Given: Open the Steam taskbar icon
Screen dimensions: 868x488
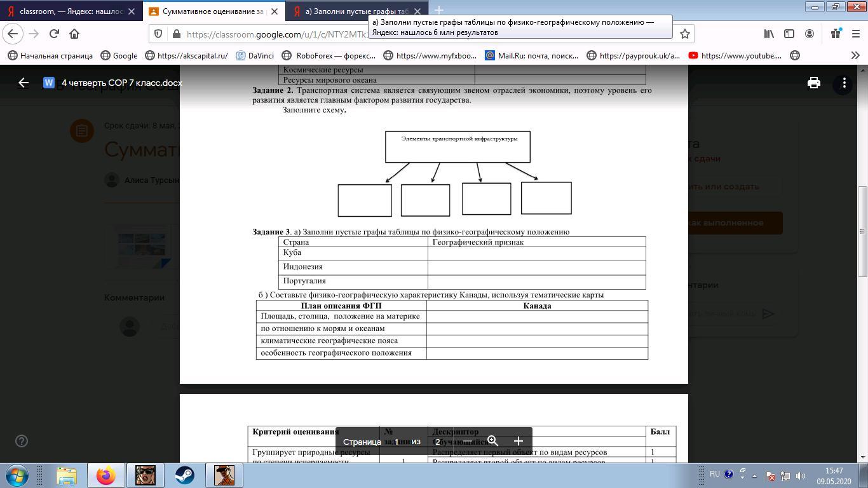Looking at the screenshot, I should [185, 475].
